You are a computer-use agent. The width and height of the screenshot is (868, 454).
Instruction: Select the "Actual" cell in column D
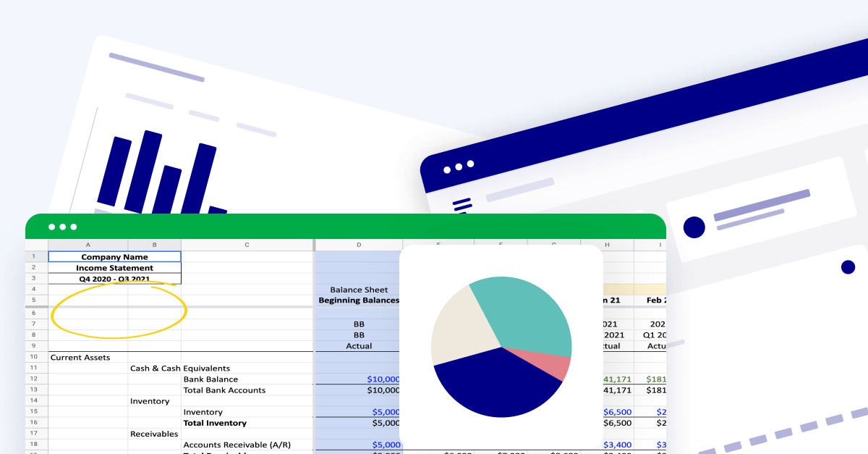[359, 346]
